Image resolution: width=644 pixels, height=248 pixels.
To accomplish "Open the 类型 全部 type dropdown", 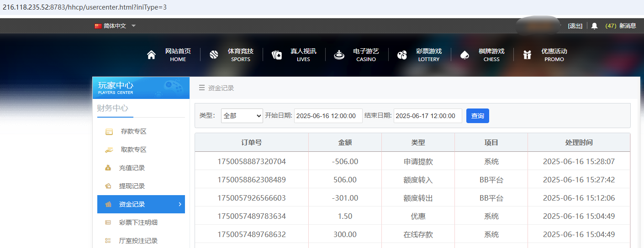I will tap(242, 116).
